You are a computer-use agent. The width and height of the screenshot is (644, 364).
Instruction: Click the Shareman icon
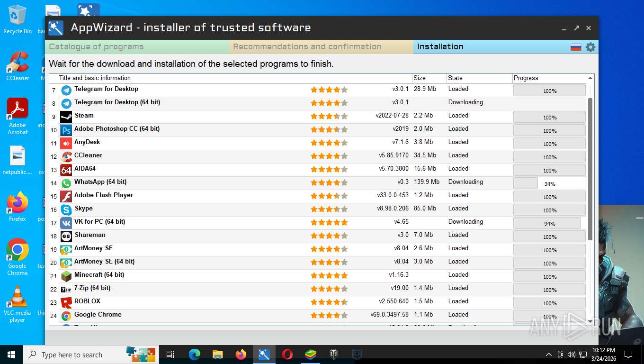(66, 236)
